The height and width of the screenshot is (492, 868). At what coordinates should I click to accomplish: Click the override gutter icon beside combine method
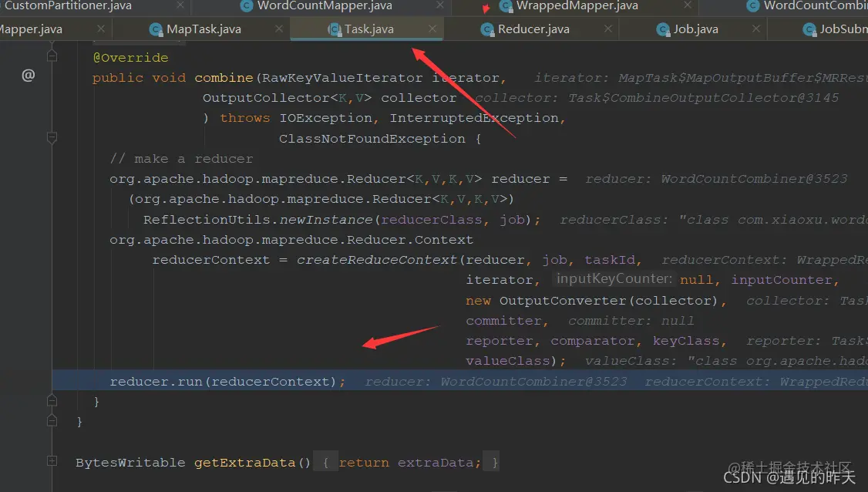pyautogui.click(x=29, y=76)
